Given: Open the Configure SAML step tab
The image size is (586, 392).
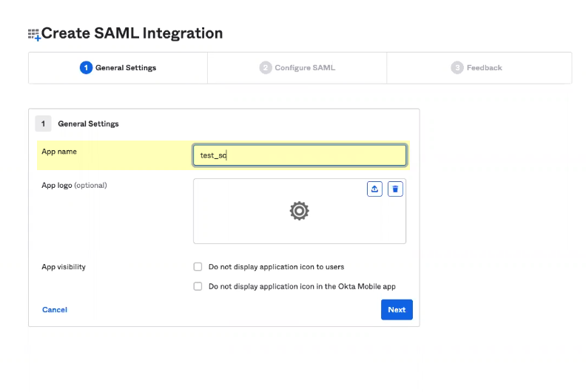Looking at the screenshot, I should (297, 68).
